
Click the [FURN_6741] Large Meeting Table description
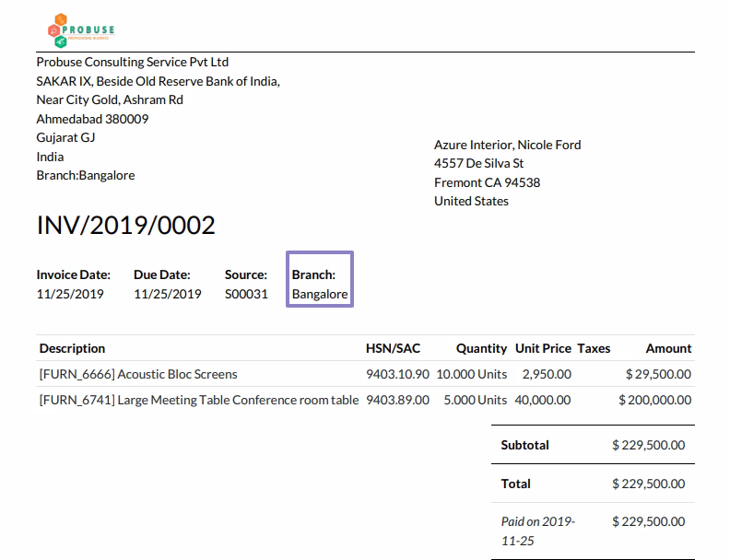199,400
